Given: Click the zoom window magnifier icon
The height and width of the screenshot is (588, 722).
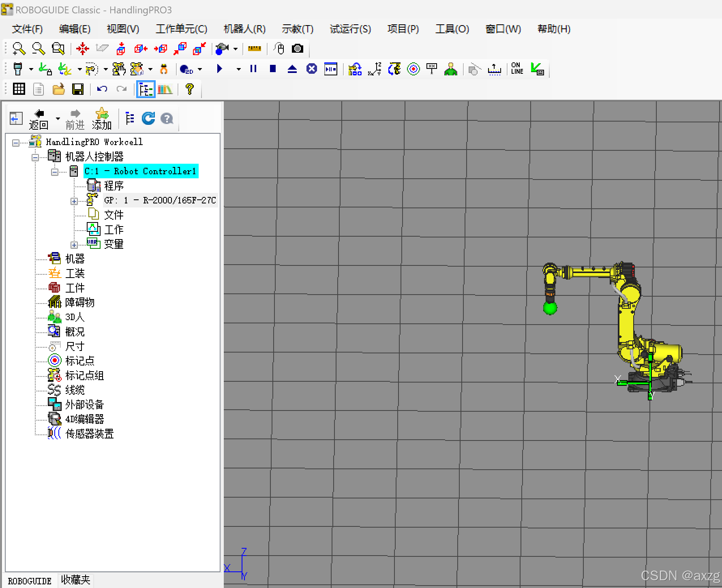Looking at the screenshot, I should (58, 49).
